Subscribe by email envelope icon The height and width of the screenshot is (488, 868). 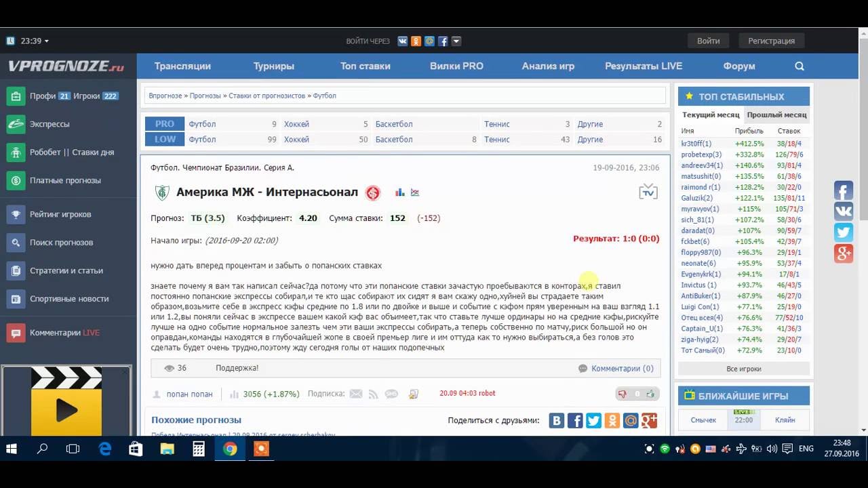point(356,394)
